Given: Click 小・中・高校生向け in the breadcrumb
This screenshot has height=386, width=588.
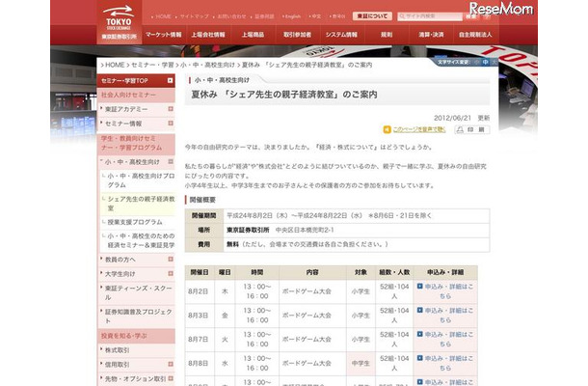Looking at the screenshot, I should 207,65.
